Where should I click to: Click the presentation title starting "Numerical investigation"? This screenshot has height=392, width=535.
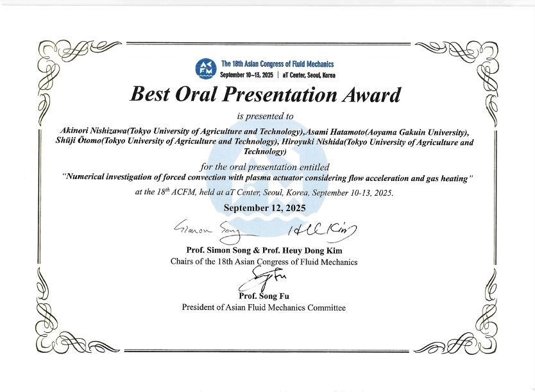click(x=267, y=178)
